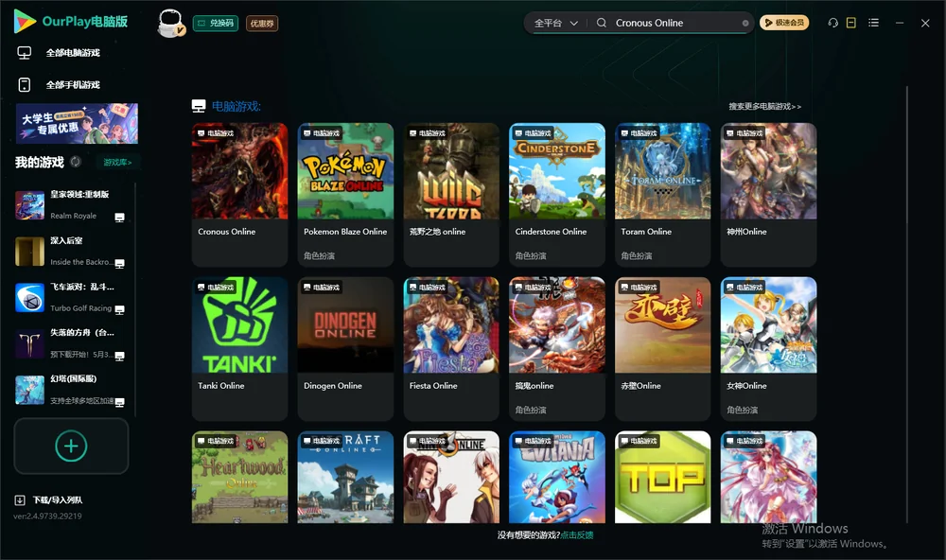Click the Realm Royale game icon in sidebar
Screen dimensions: 946x560
(x=29, y=205)
